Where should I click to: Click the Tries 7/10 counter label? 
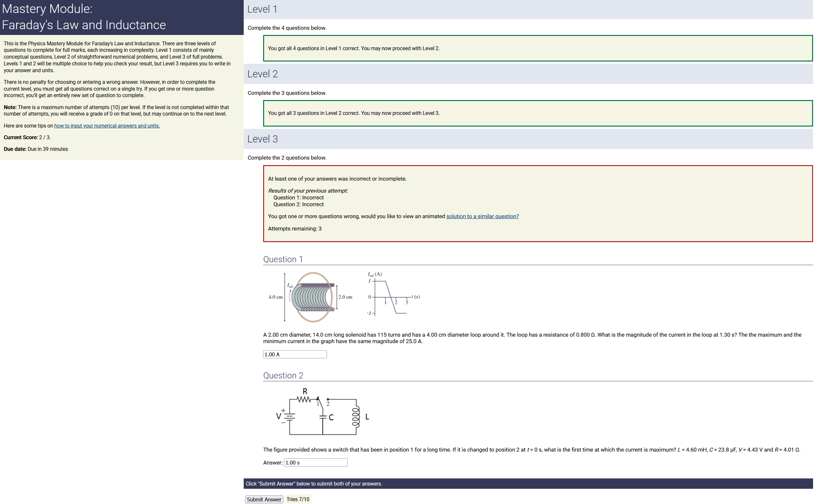tap(297, 499)
